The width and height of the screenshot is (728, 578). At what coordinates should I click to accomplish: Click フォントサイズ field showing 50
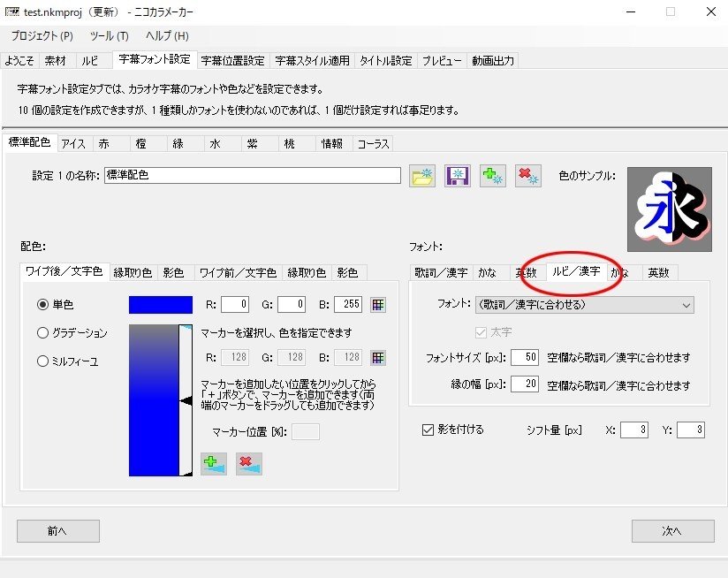(525, 357)
